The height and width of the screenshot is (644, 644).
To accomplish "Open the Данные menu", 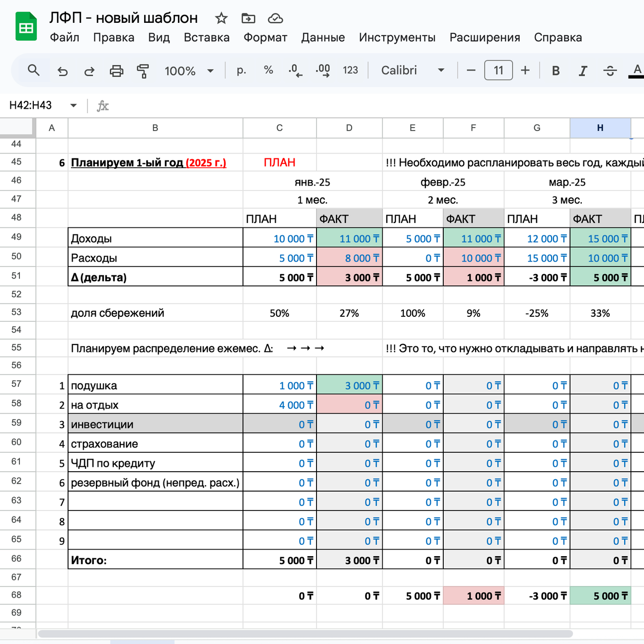I will [323, 38].
